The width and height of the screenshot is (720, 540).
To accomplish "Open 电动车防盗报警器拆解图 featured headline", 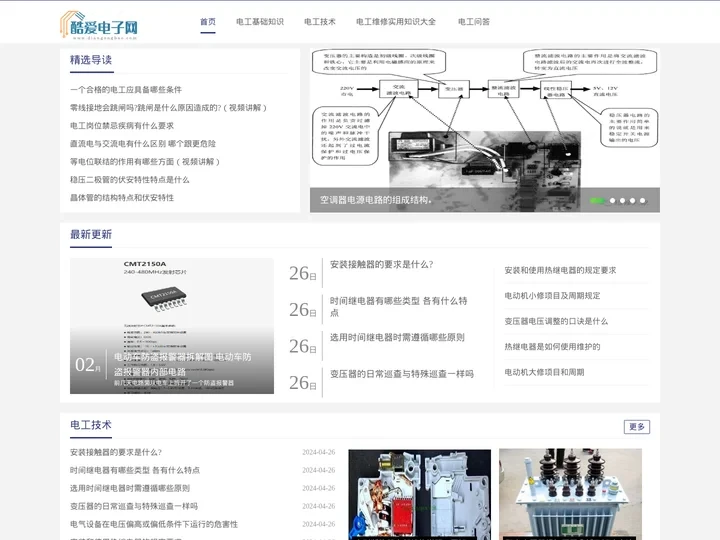I will [183, 364].
